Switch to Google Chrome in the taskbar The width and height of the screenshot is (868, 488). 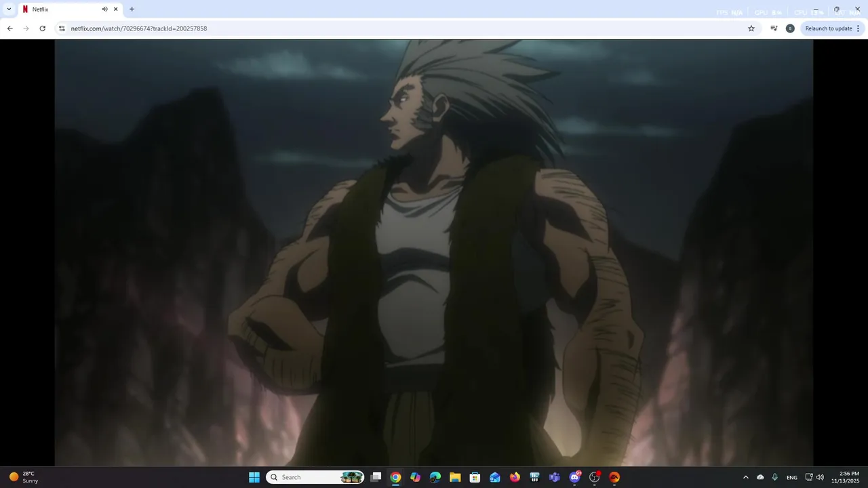point(395,477)
